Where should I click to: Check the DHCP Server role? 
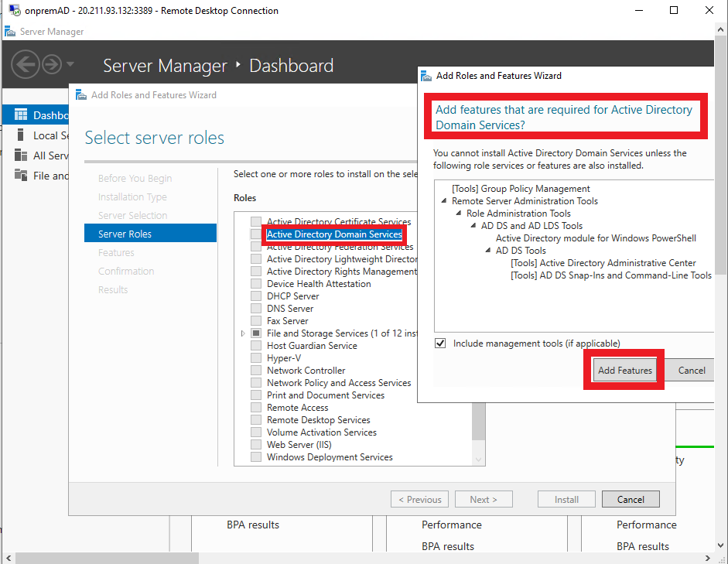(256, 296)
